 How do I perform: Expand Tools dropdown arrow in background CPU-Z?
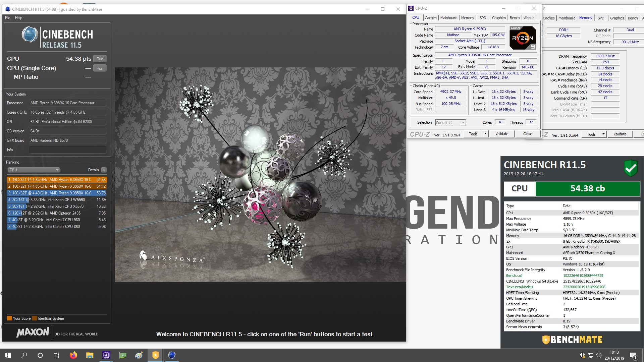pyautogui.click(x=603, y=134)
